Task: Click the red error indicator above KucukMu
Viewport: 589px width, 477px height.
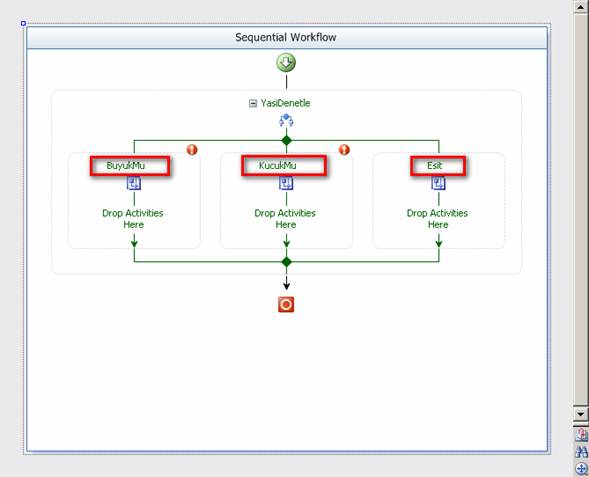Action: point(344,149)
